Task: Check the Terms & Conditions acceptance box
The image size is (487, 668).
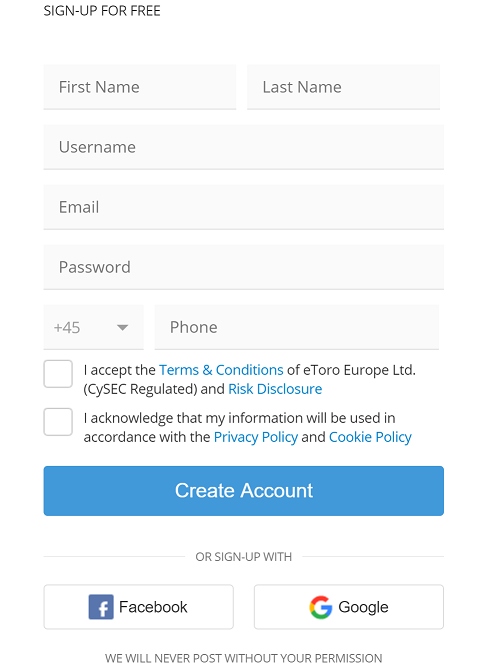Action: [58, 374]
